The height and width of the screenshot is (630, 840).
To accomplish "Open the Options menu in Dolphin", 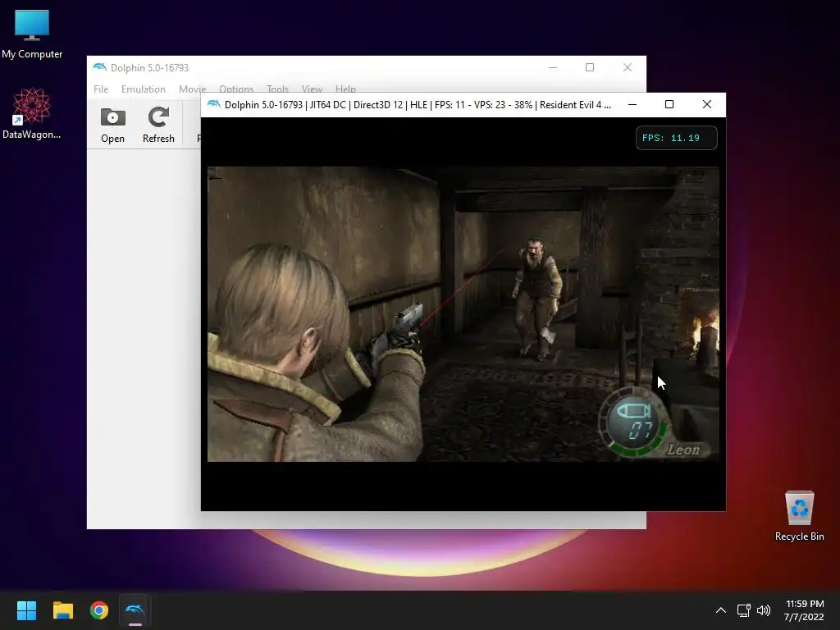I will (x=236, y=89).
